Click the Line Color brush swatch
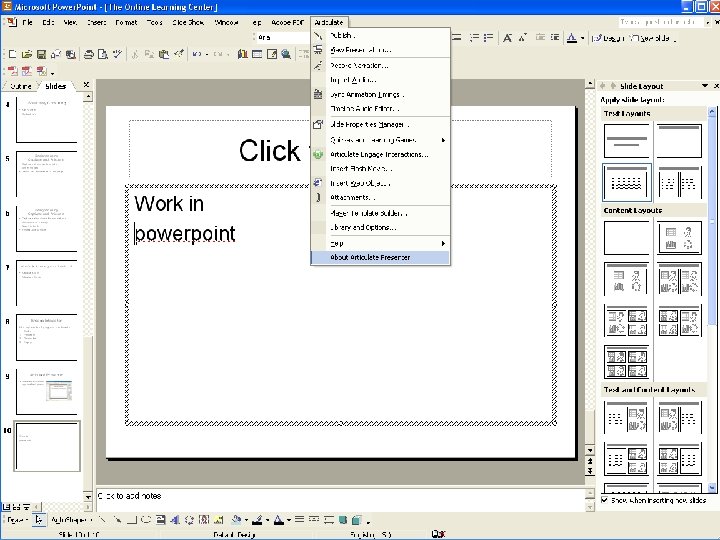 tap(257, 520)
